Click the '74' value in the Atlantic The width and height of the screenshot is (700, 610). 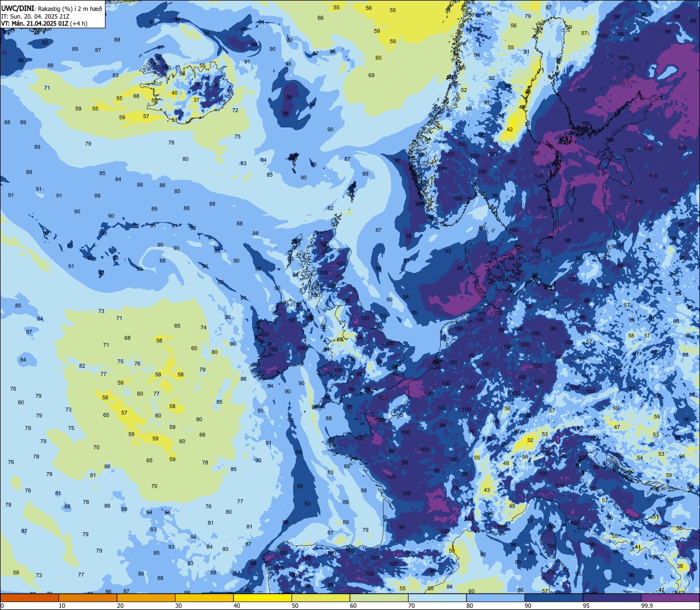click(x=203, y=328)
